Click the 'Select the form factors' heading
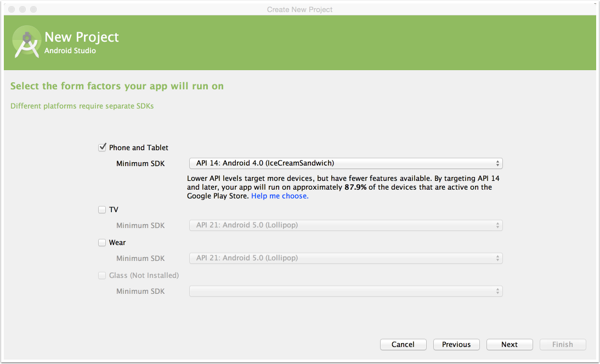 [117, 86]
